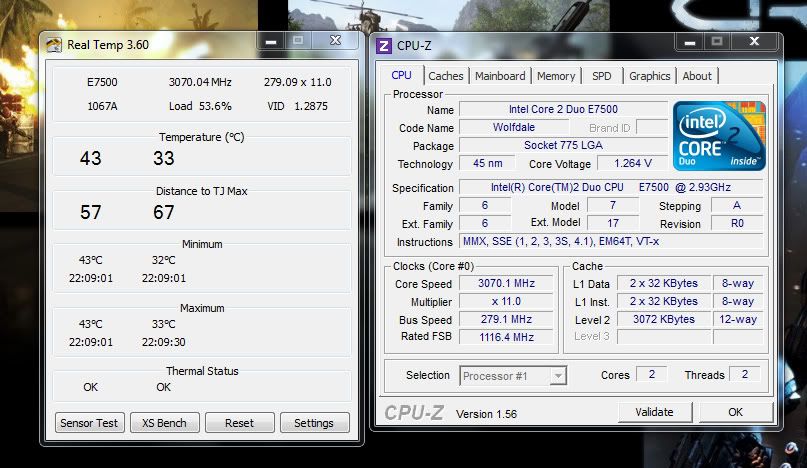This screenshot has width=807, height=468.
Task: Minimize the CPU-Z window
Action: click(690, 42)
